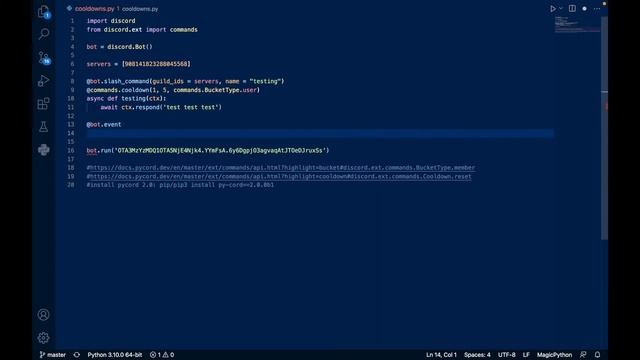Click the servers list assignment line
The height and width of the screenshot is (360, 640).
coord(139,64)
